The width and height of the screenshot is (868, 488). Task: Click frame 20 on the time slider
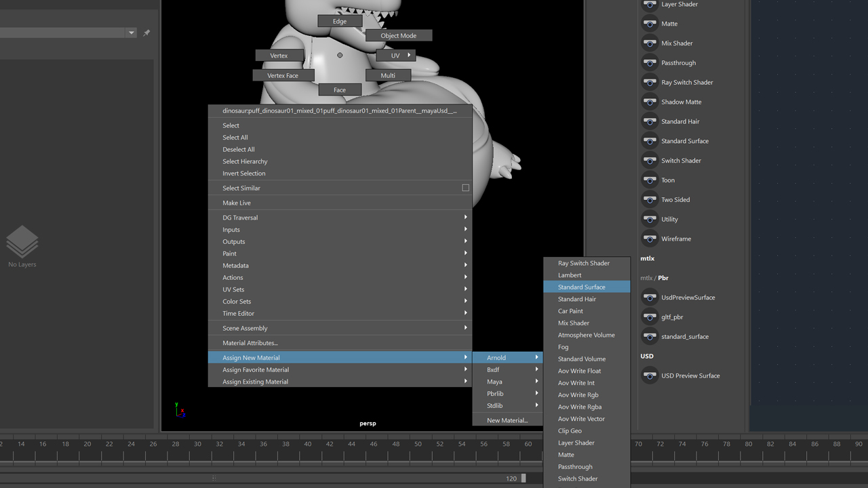tap(87, 444)
